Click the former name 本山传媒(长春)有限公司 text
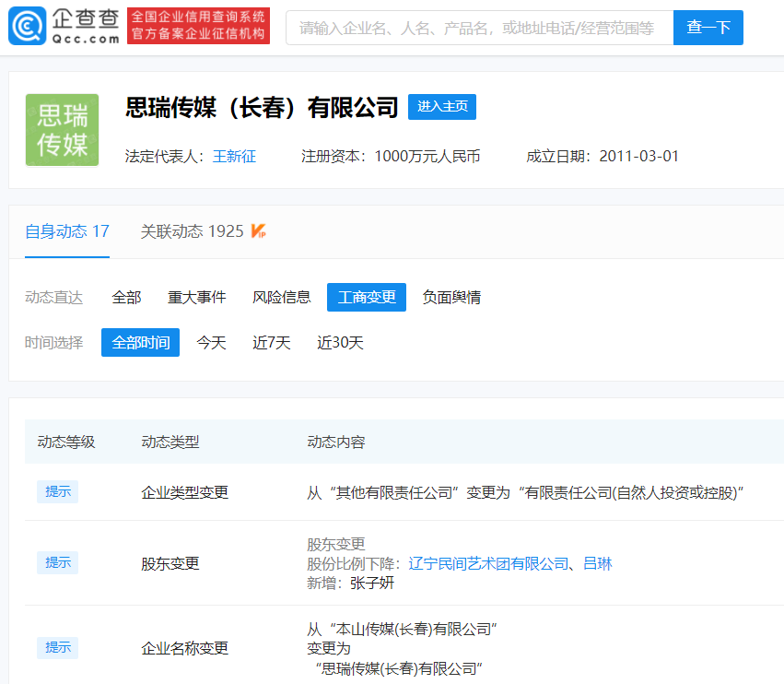 coord(413,630)
